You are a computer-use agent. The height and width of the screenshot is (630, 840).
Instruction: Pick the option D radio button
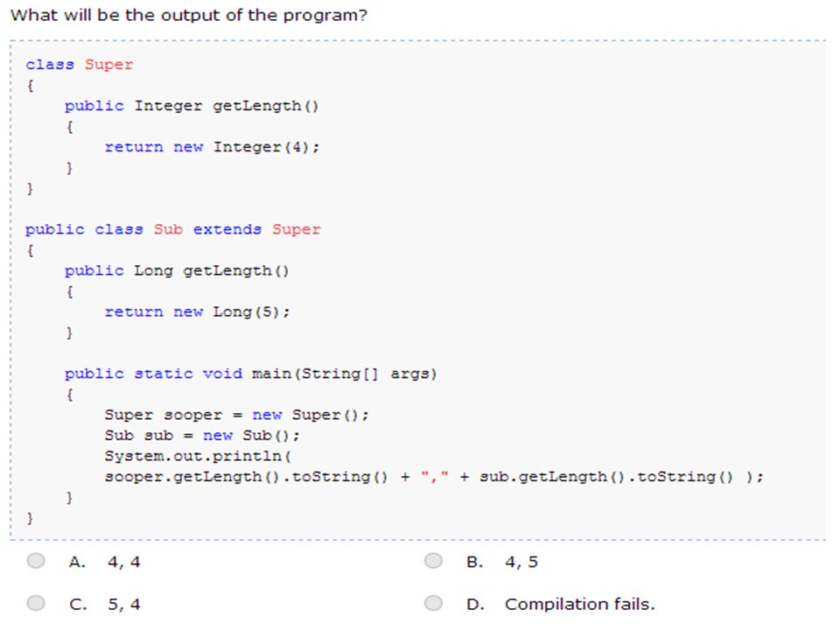coord(433,603)
